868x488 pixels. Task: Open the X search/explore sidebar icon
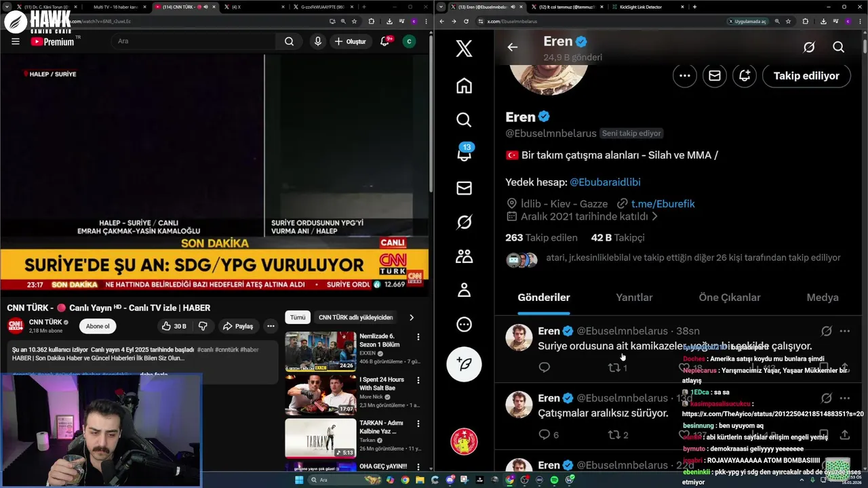[464, 120]
